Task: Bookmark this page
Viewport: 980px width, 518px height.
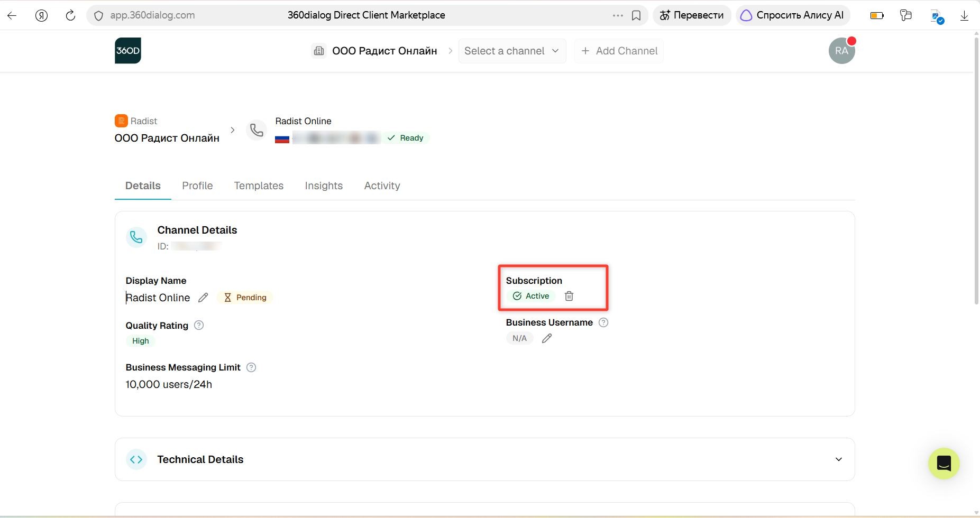Action: pos(636,15)
